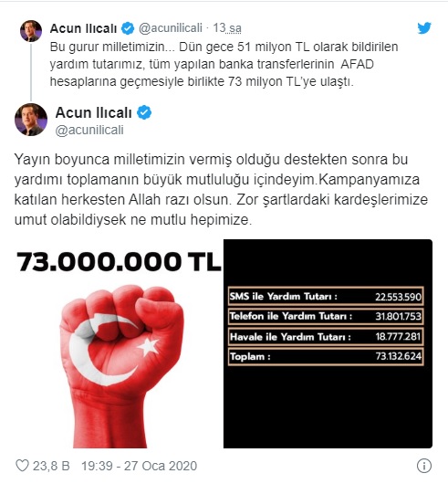
Task: Click the 23,8 B likes count
Action: pyautogui.click(x=51, y=466)
